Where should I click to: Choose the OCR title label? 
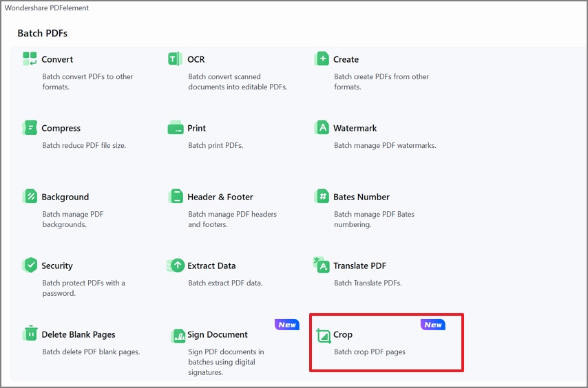coord(196,59)
